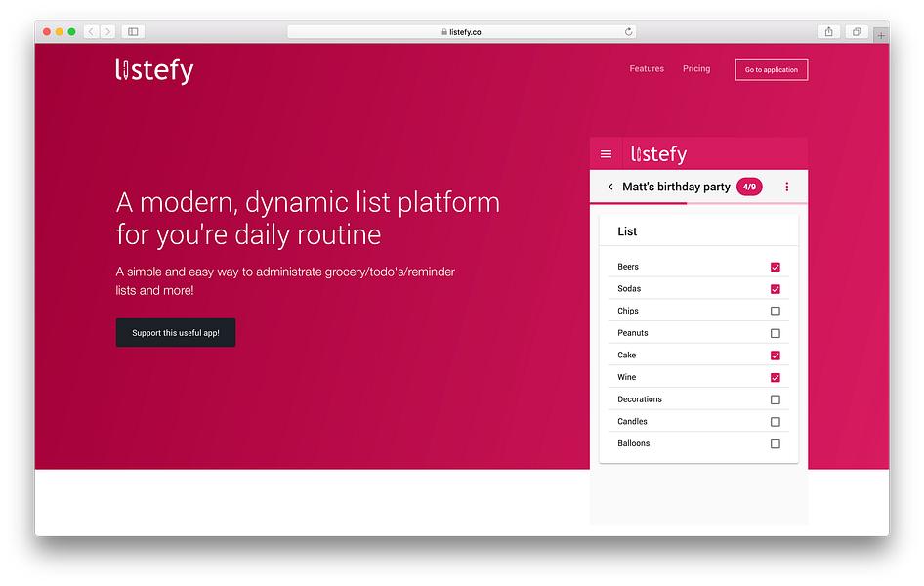Click Support this useful app! button
Screen dimensions: 924x586
tap(176, 333)
